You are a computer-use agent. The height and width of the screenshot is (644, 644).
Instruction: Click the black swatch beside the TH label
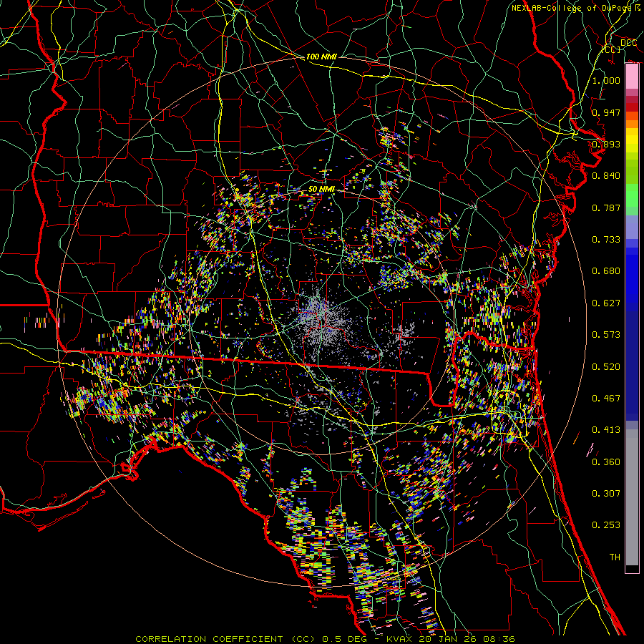[x=632, y=569]
